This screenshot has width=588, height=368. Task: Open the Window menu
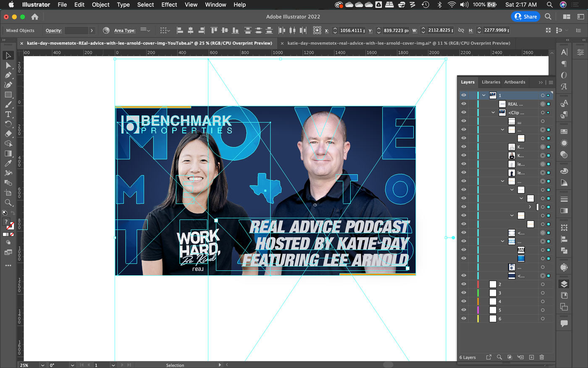[215, 5]
